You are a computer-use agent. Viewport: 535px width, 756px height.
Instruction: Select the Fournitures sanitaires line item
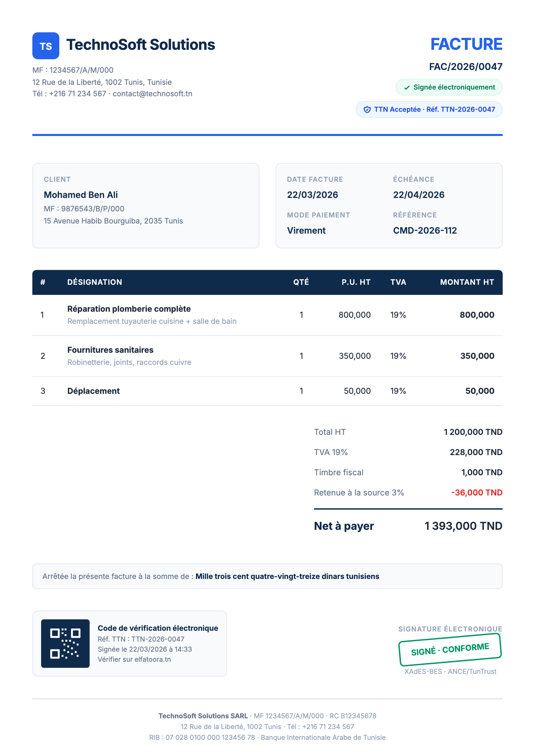pyautogui.click(x=111, y=350)
